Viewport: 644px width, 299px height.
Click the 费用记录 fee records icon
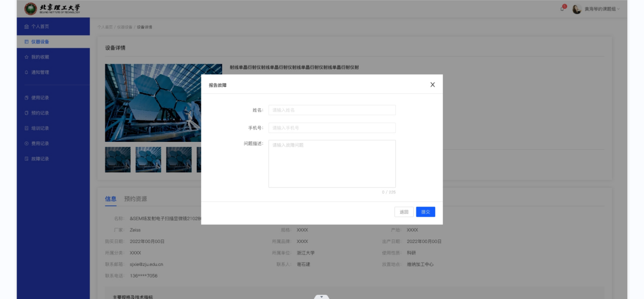25,143
